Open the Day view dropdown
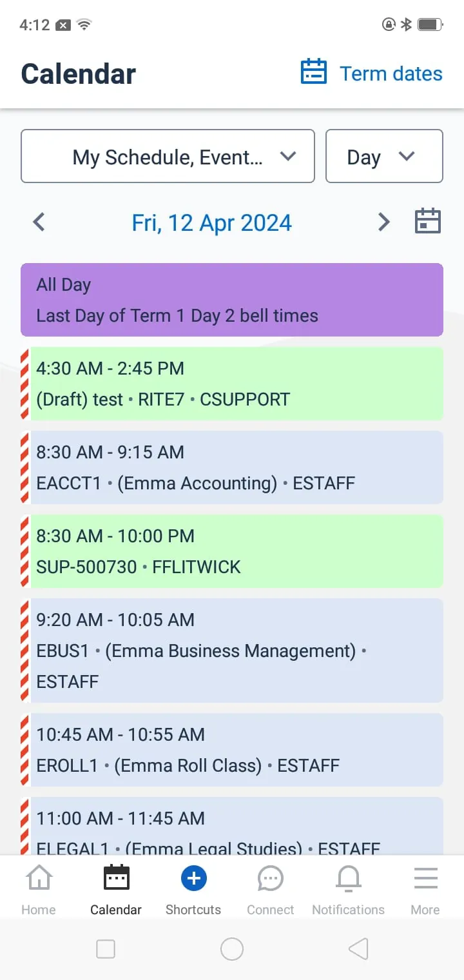464x980 pixels. point(384,157)
